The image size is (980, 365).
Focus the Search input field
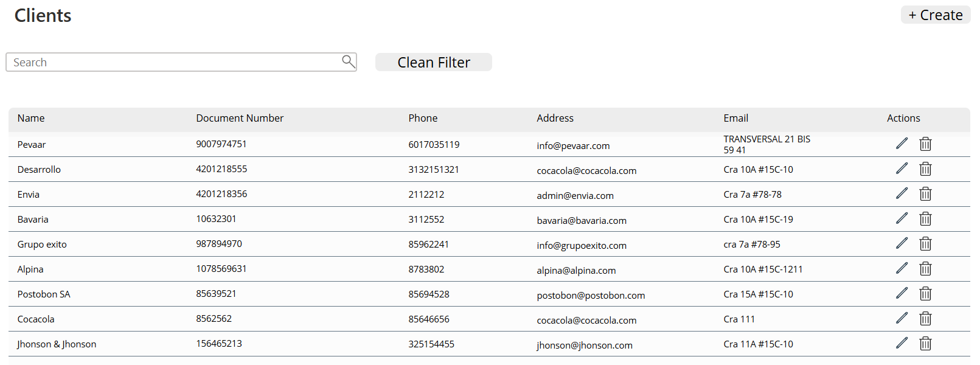(x=173, y=62)
